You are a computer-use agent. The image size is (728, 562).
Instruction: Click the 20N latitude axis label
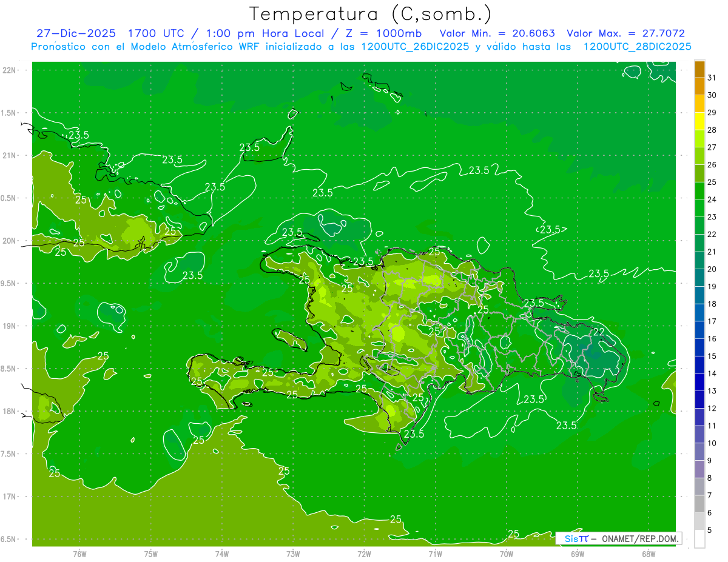10,241
